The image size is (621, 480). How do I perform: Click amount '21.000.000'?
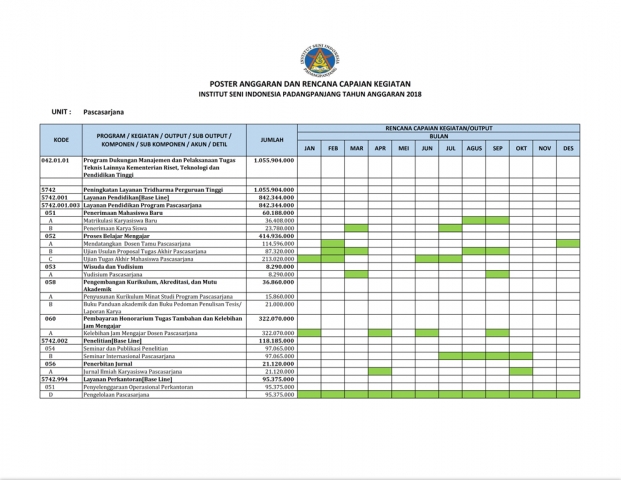[280, 304]
